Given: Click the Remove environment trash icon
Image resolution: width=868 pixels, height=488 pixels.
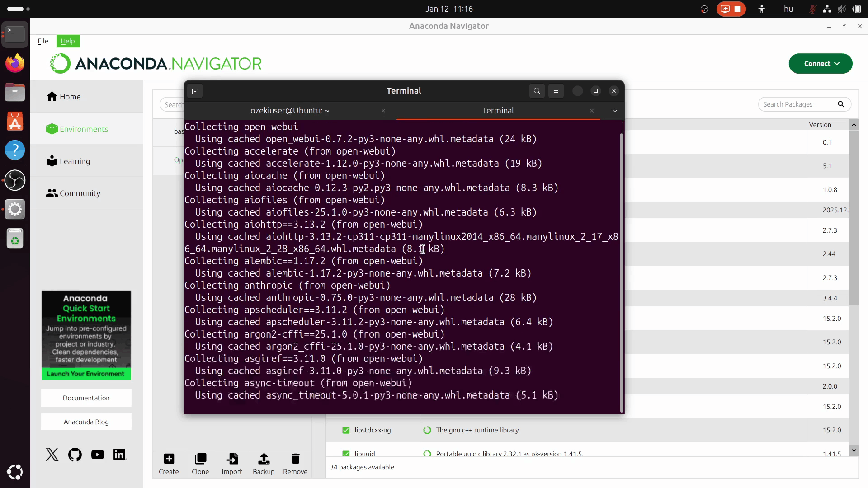Looking at the screenshot, I should (x=295, y=459).
